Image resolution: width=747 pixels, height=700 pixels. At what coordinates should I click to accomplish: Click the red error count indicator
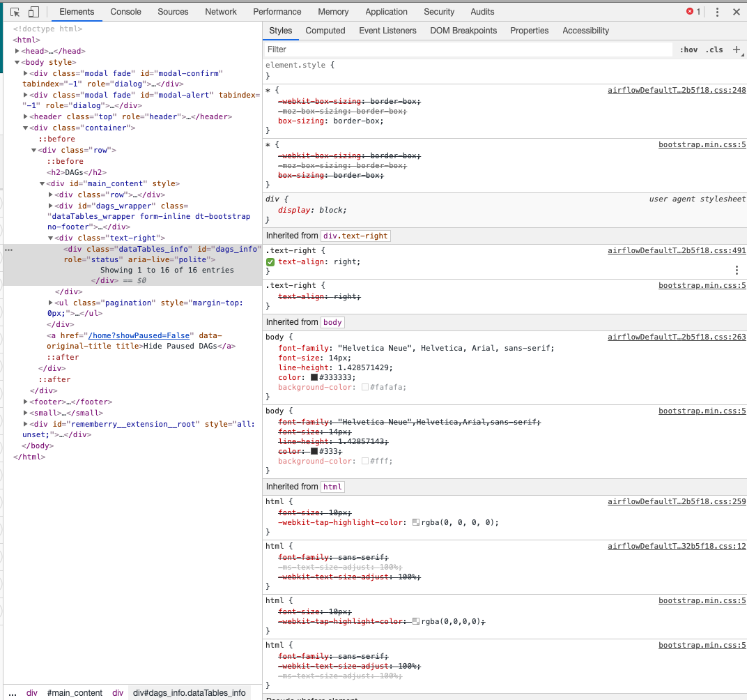tap(693, 11)
